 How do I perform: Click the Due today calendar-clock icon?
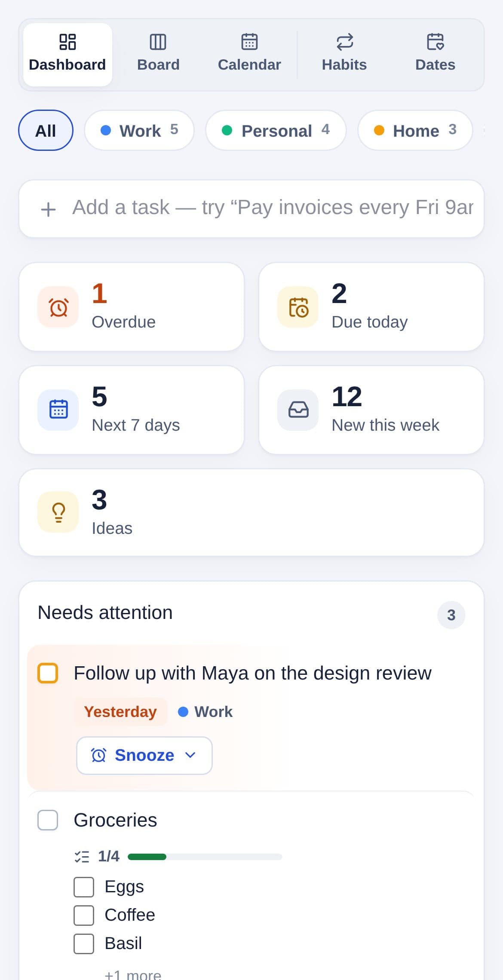[x=298, y=307]
